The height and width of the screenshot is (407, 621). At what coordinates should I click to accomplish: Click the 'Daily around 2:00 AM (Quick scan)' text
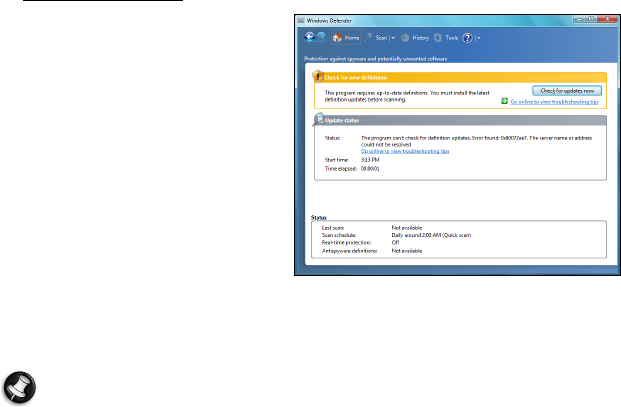pyautogui.click(x=431, y=235)
